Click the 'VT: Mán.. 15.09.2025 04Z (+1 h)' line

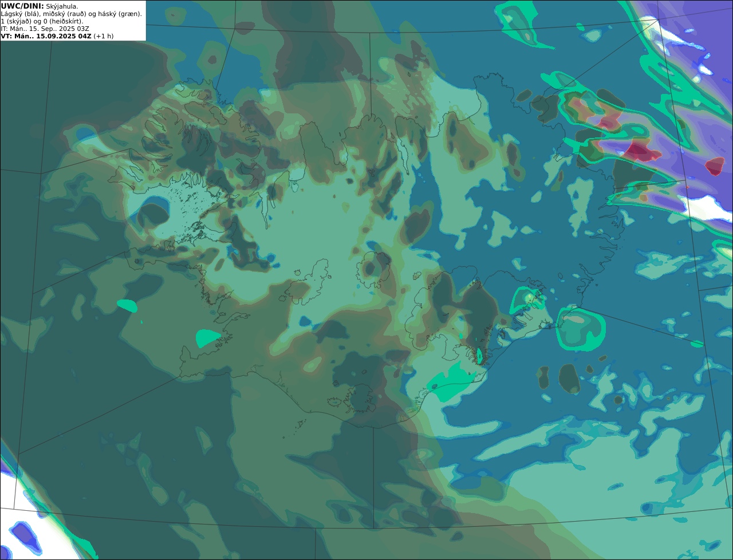point(57,36)
